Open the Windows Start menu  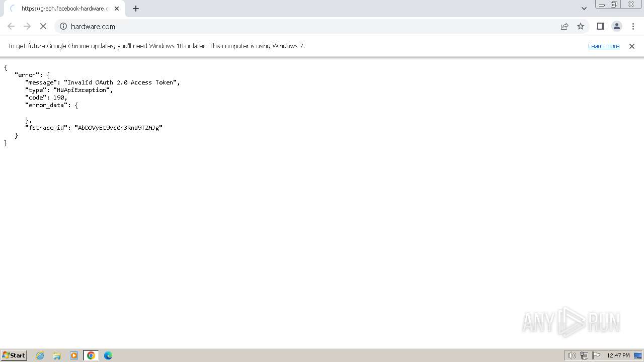point(14,355)
